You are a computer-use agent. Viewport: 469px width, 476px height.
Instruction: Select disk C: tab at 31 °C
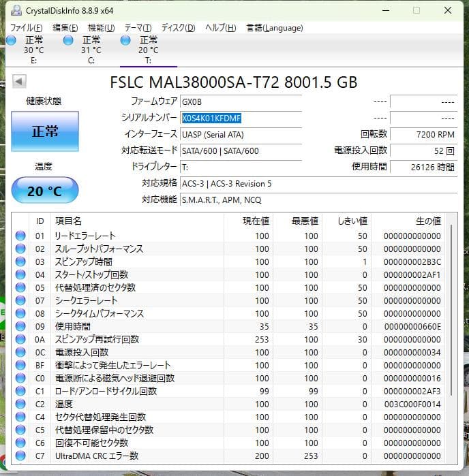(91, 50)
